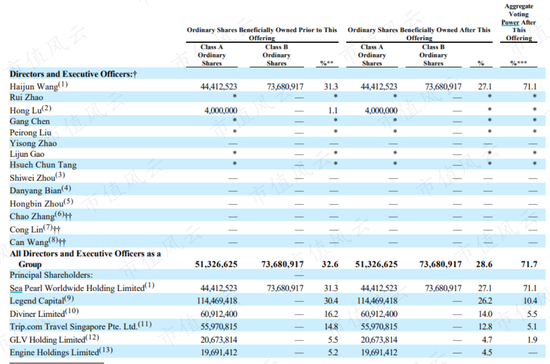Click the Aggregate Voting Power column header

518,22
